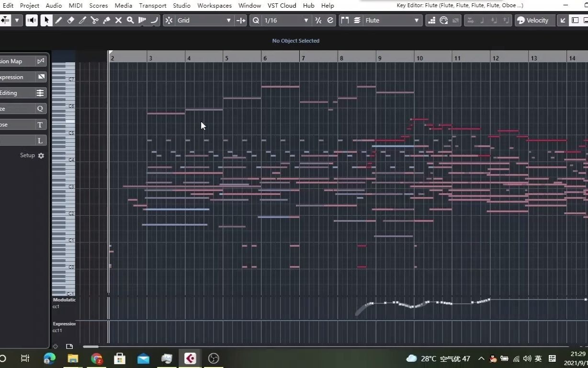Toggle Show Part Borders icon
Image resolution: width=588 pixels, height=368 pixels.
click(345, 20)
